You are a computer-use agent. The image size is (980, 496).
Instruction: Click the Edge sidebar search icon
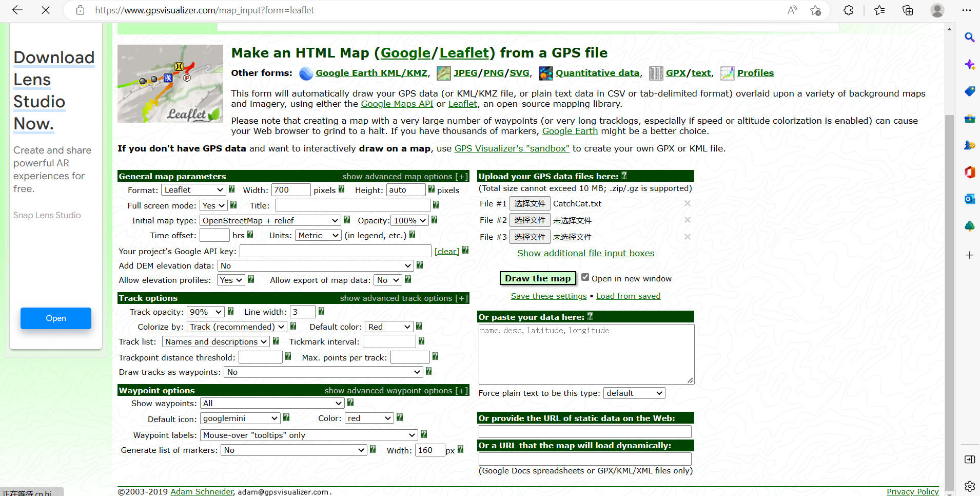[969, 37]
